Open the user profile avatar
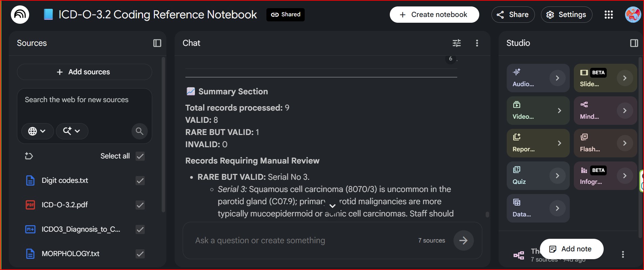 pos(633,15)
